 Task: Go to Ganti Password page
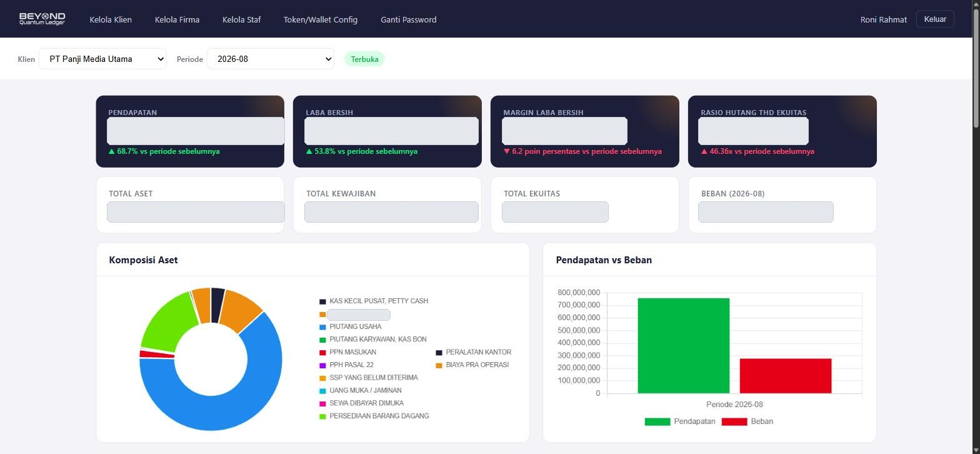coord(409,19)
